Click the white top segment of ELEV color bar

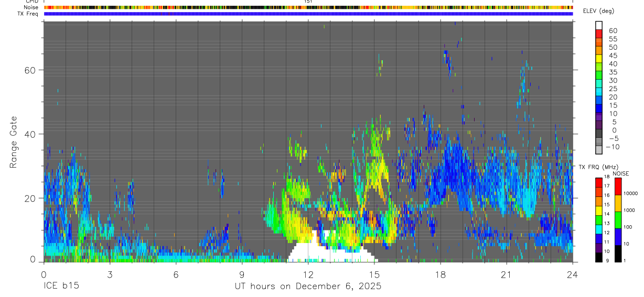tap(599, 25)
